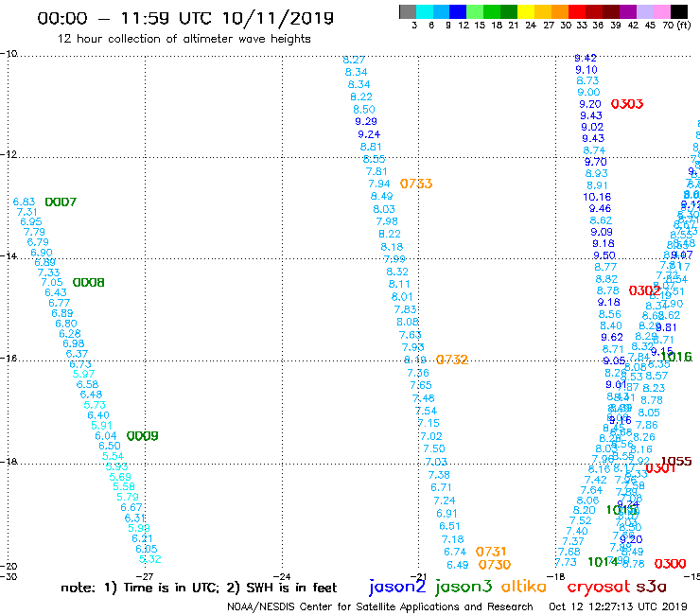Click the value '6.04' beside time 0009
Screen dimensions: 700x615
[106, 436]
